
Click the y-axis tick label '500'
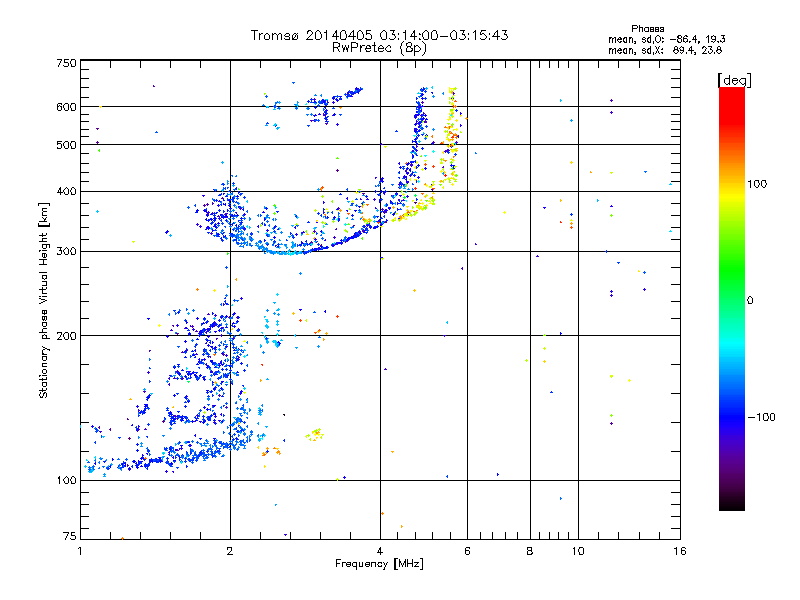tap(66, 145)
